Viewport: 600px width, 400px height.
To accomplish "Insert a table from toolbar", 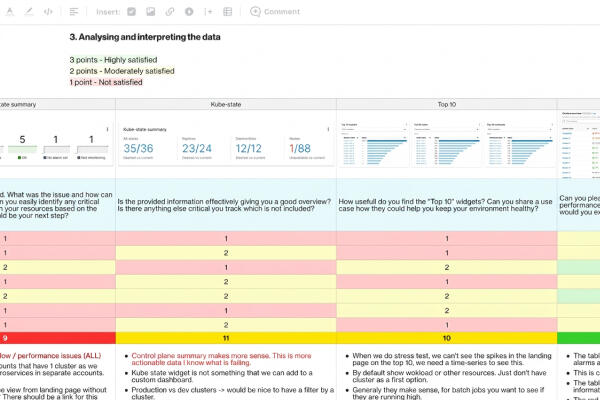I will click(228, 12).
